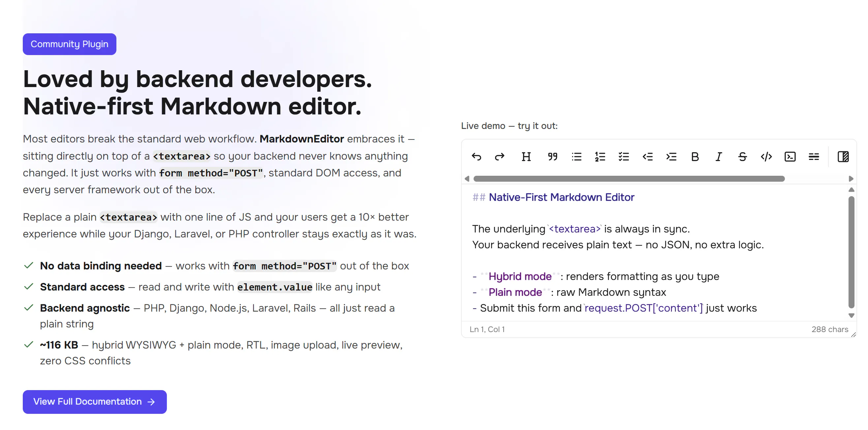
Task: Insert a code block
Action: click(x=790, y=157)
